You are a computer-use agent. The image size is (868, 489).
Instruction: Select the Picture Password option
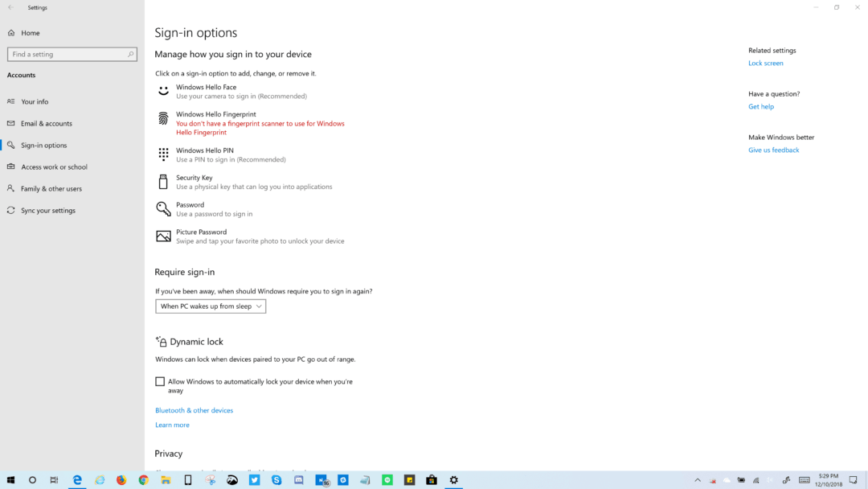(201, 236)
